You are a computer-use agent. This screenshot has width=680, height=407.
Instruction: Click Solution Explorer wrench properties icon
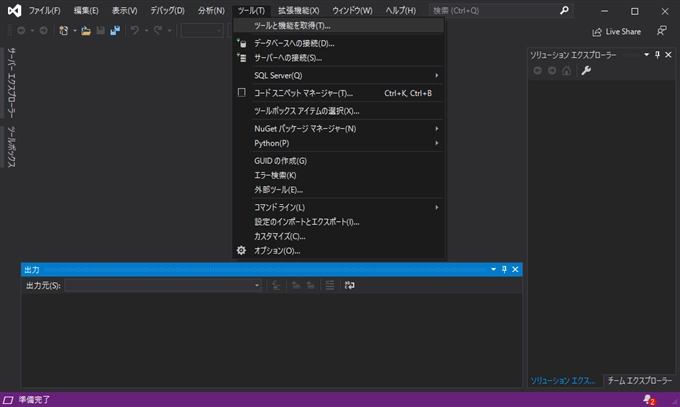pos(586,70)
